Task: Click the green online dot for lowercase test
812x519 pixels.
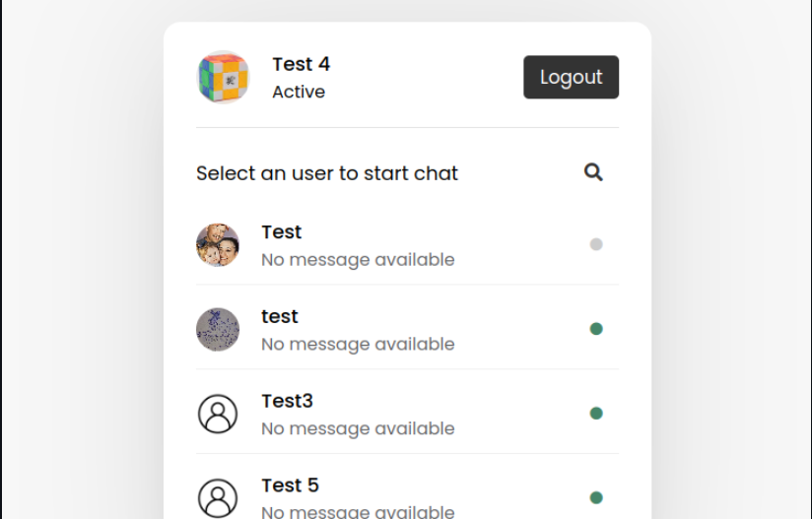Action: tap(596, 329)
